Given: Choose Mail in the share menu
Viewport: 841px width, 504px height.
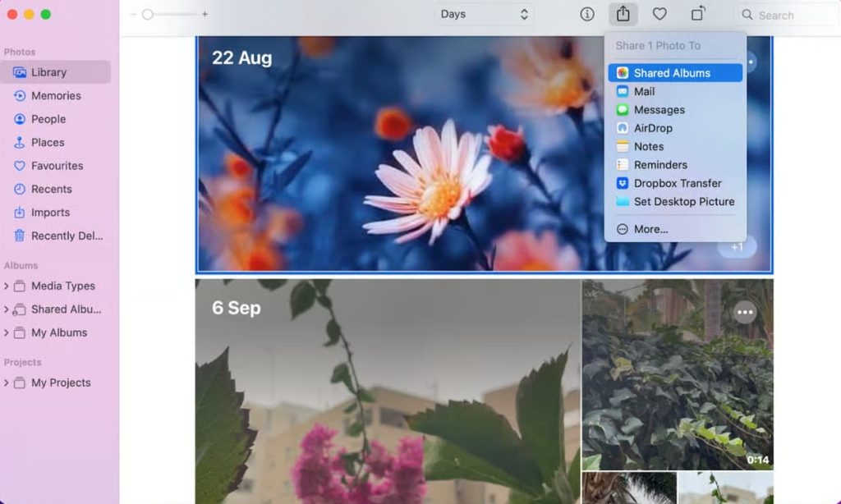Looking at the screenshot, I should [x=675, y=92].
